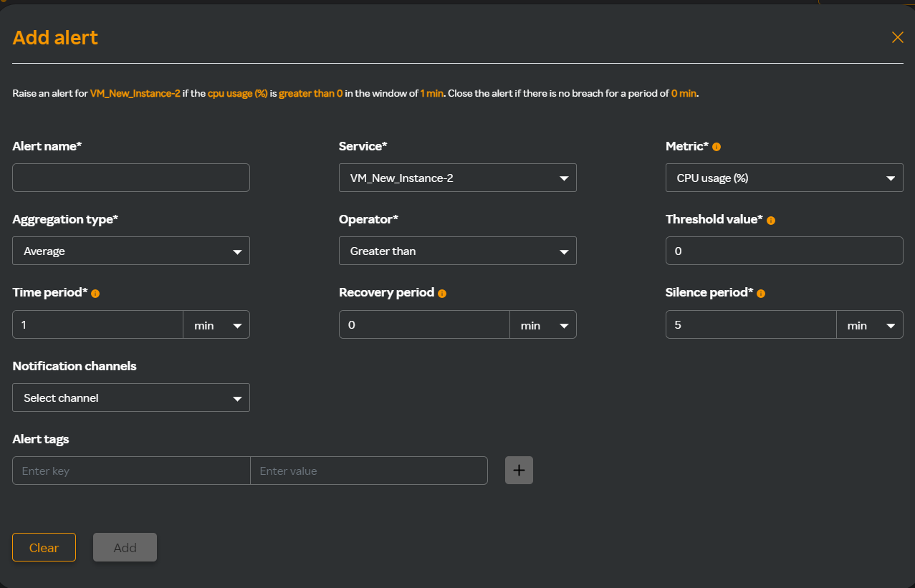Click the Recovery period info icon
This screenshot has height=588, width=915.
tap(442, 294)
